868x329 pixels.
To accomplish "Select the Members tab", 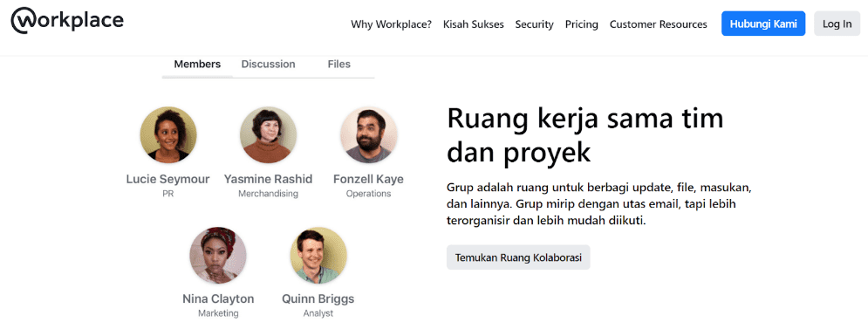I will tap(197, 65).
